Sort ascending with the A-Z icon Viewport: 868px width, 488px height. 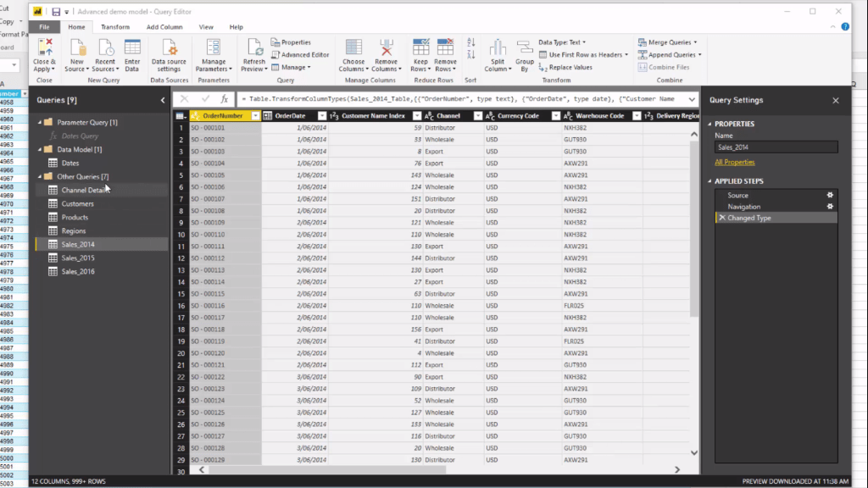[x=471, y=42]
